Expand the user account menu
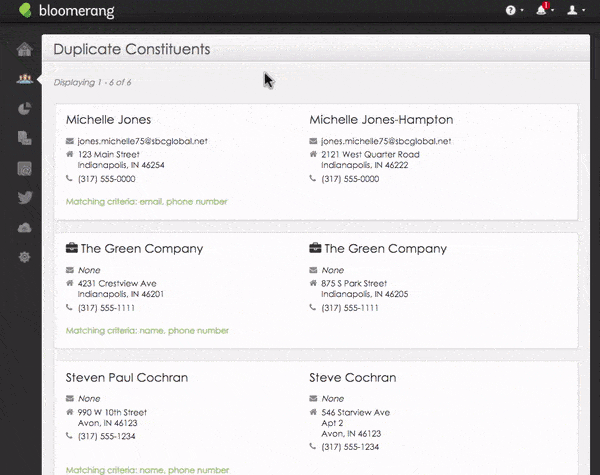 click(574, 11)
